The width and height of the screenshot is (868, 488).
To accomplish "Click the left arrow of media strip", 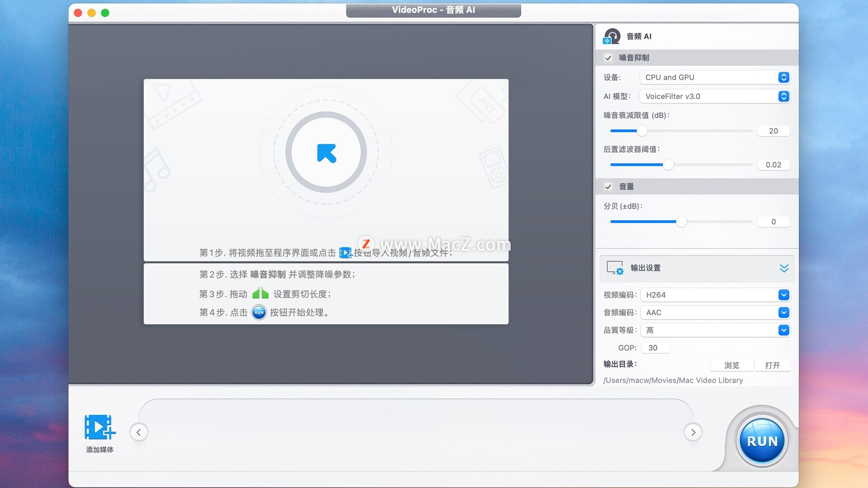I will (x=139, y=432).
